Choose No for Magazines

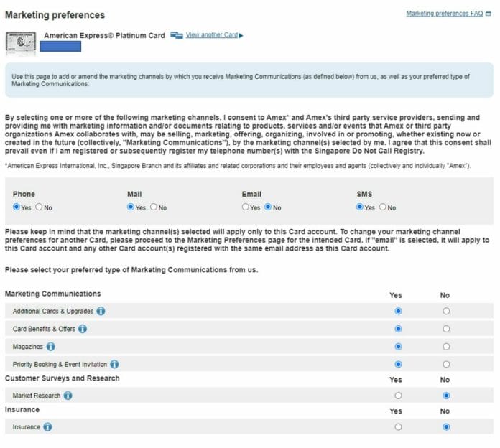[x=446, y=346]
